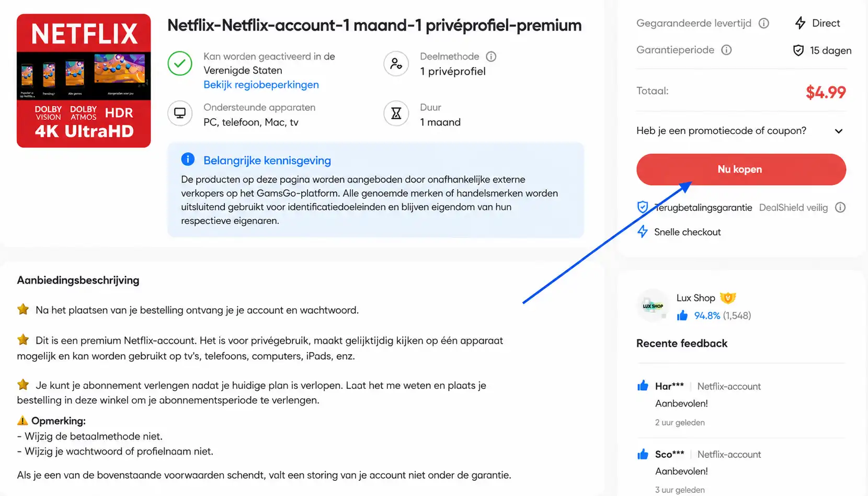Click the Netflix 4K UltraHD product thumbnail
Viewport: 868px width, 496px height.
point(84,81)
